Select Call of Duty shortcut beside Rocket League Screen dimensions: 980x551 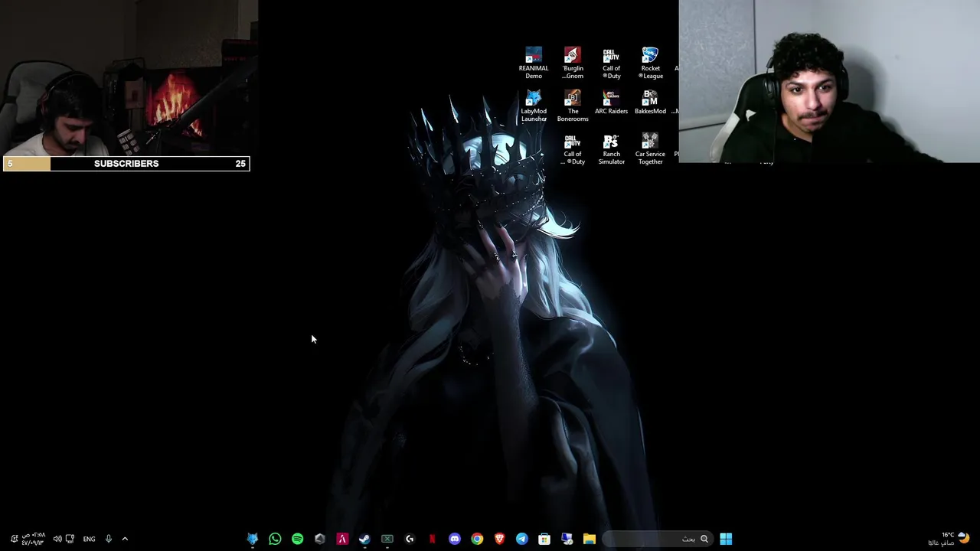[x=611, y=63]
